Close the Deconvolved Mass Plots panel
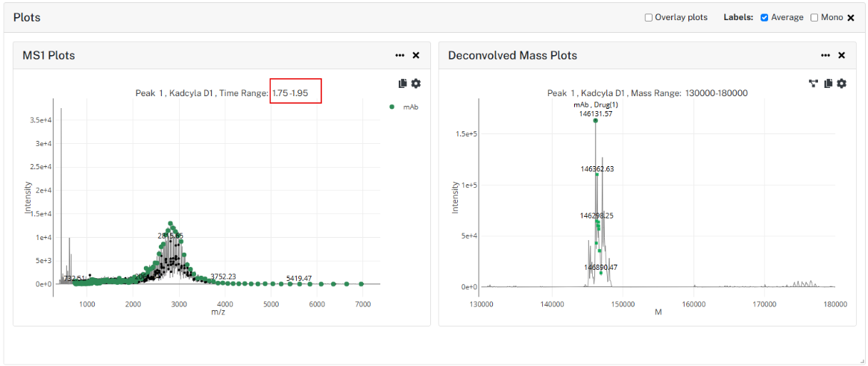Viewport: 868px width, 366px height. click(x=841, y=55)
